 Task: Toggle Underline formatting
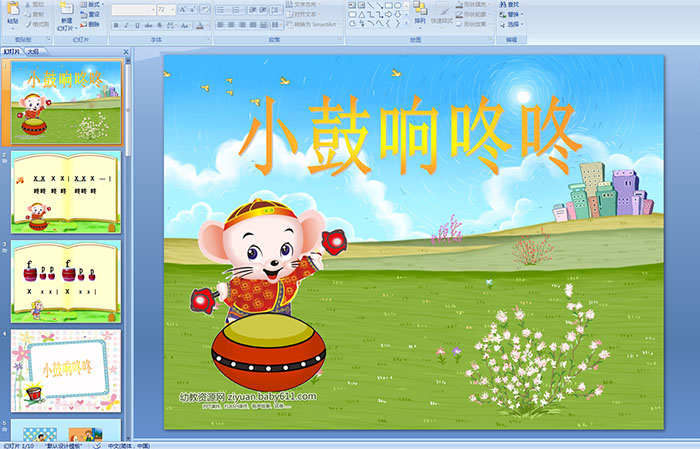point(136,24)
